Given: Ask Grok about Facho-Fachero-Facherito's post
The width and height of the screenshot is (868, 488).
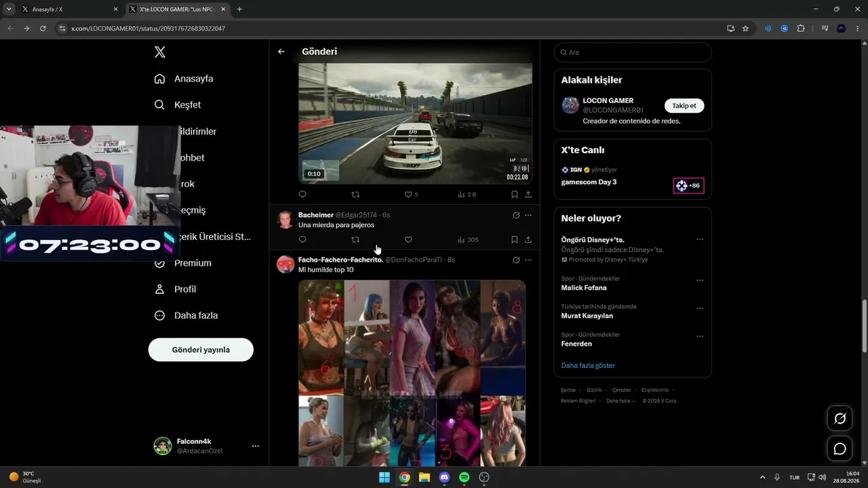Looking at the screenshot, I should coord(516,260).
